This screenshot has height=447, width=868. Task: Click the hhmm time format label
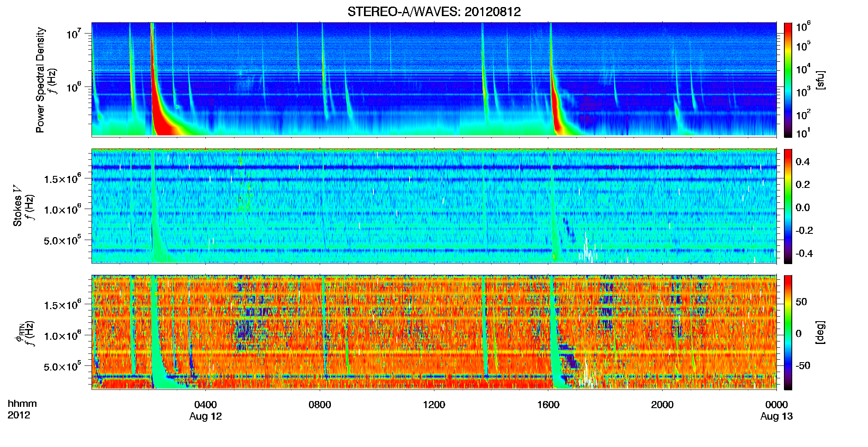22,404
